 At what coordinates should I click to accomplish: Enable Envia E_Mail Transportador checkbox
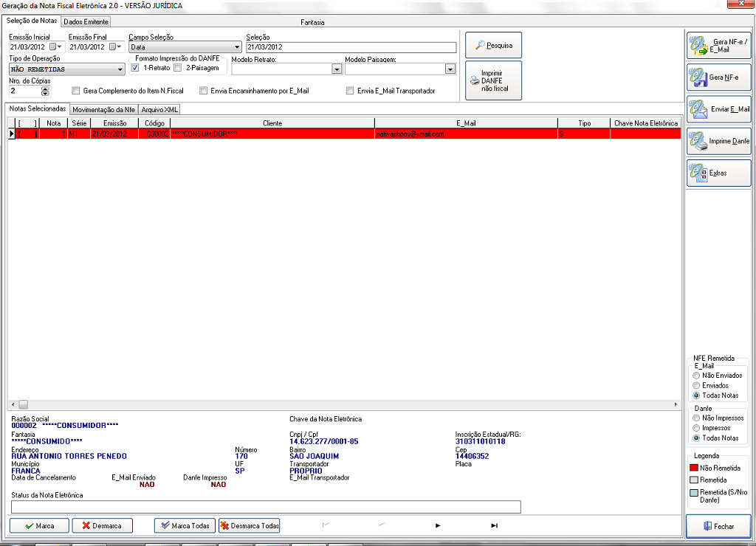click(x=350, y=91)
